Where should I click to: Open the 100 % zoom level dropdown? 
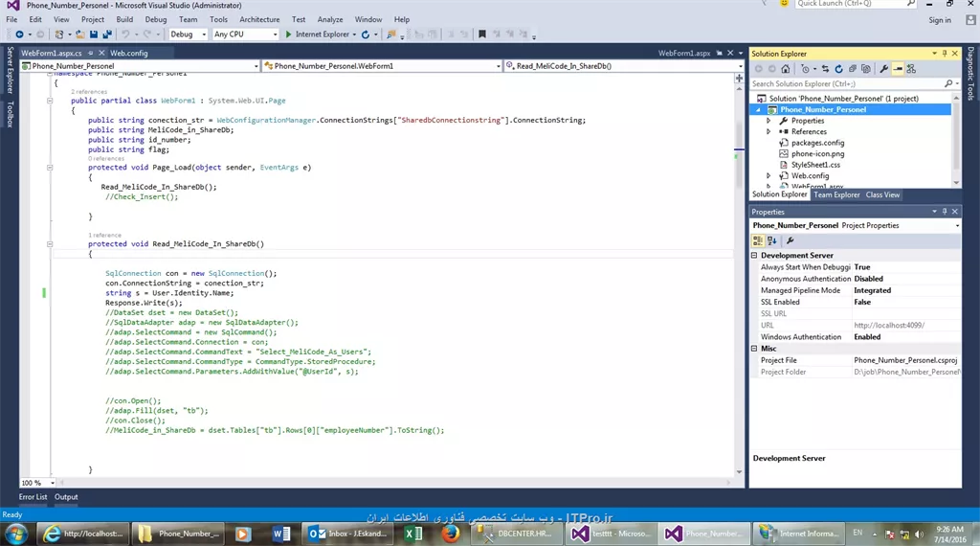[53, 483]
